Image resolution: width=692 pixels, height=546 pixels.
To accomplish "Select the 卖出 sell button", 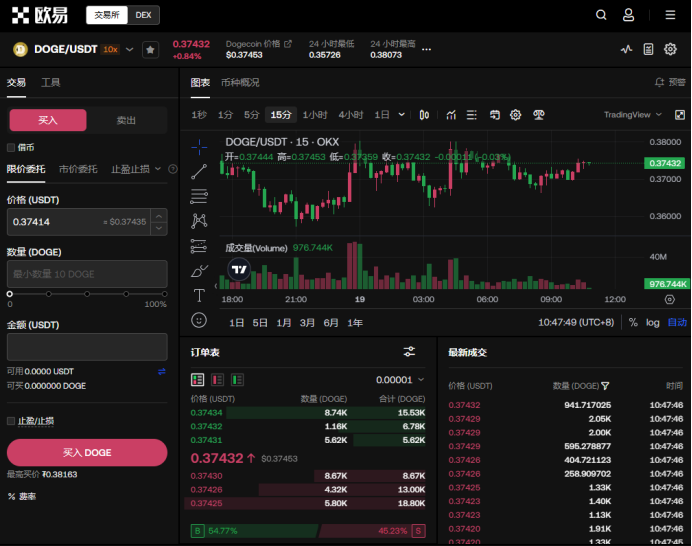I will [127, 120].
